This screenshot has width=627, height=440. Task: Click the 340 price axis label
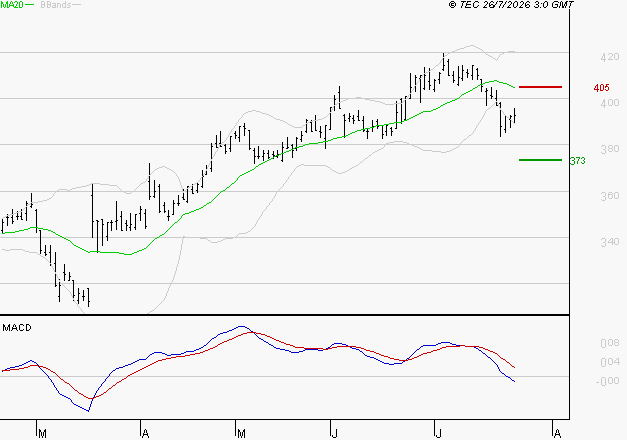point(609,242)
